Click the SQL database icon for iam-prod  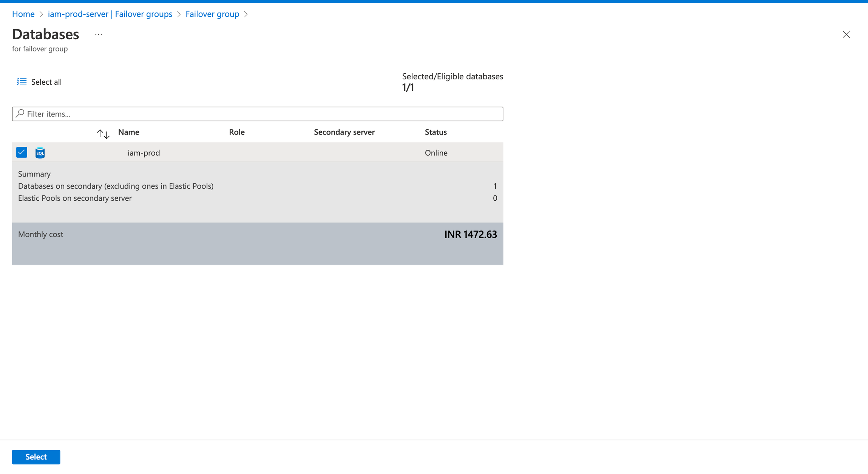[40, 153]
